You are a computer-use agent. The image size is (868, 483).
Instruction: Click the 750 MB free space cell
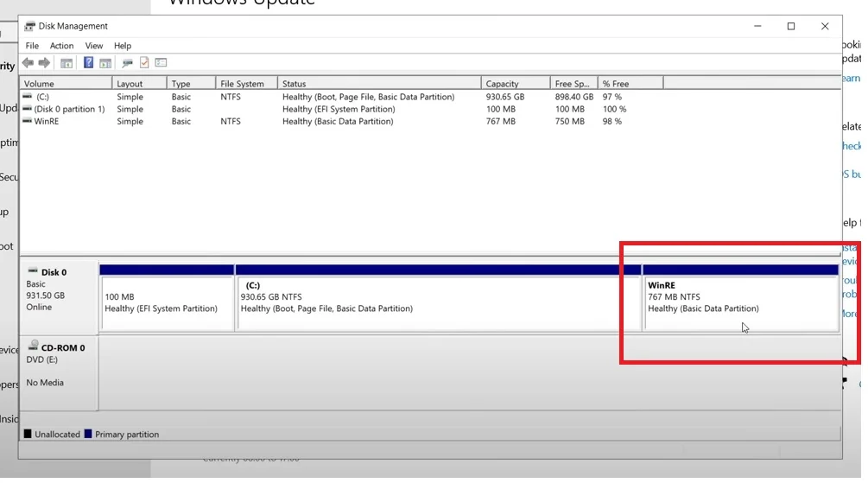[x=570, y=121]
